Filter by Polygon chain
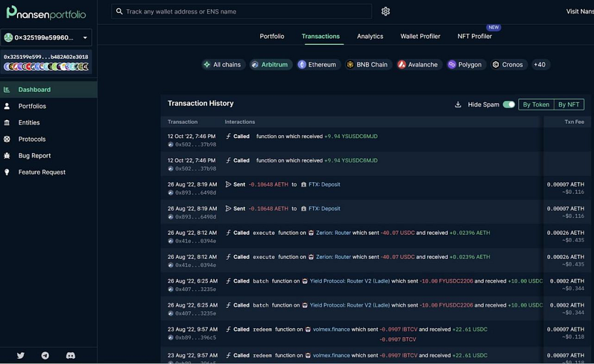The width and height of the screenshot is (594, 364). coord(466,64)
